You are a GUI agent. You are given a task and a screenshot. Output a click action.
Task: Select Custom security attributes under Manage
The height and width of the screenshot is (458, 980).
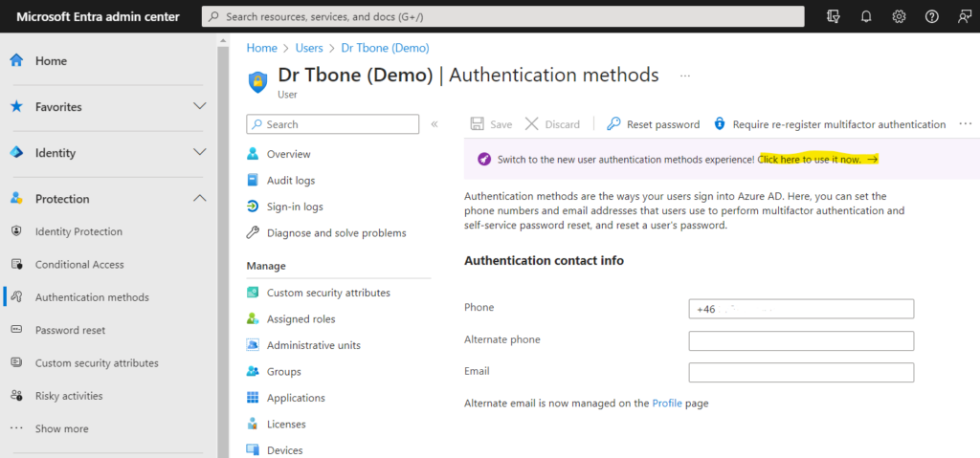(328, 293)
